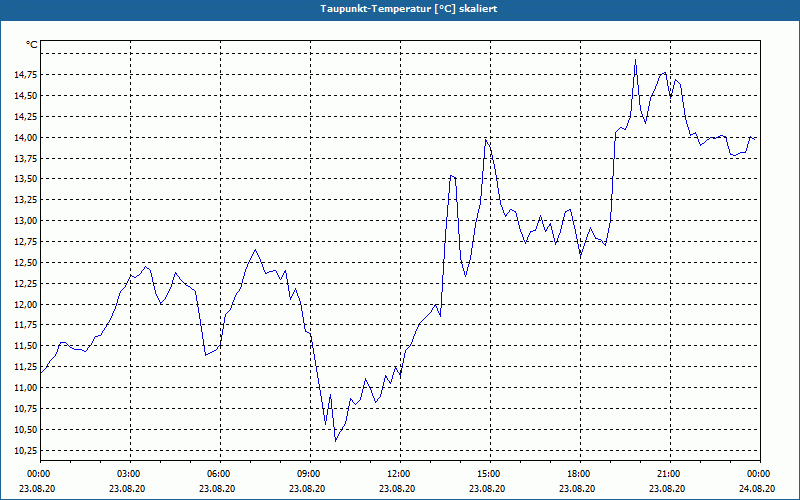The image size is (800, 500).
Task: Select the 12,25 y-axis value
Action: [26, 284]
